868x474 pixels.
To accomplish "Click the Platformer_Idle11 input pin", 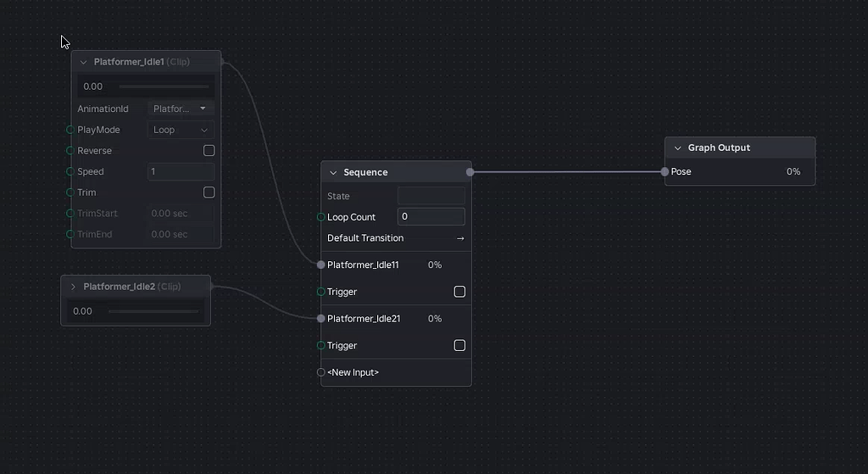I will (321, 265).
